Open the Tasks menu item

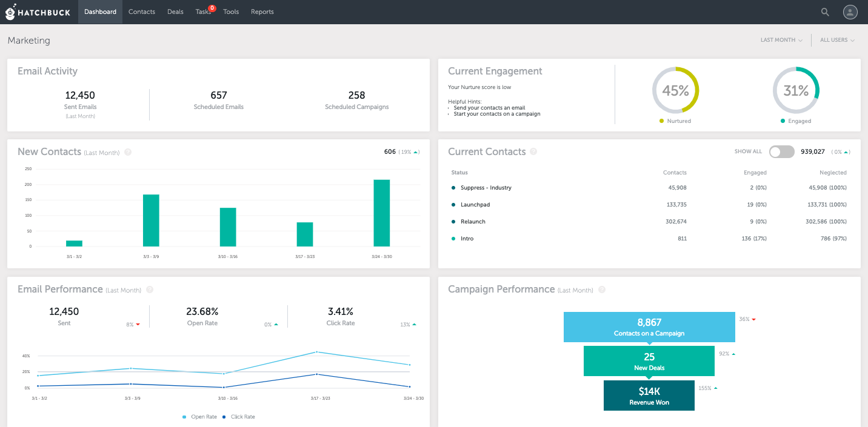coord(204,12)
